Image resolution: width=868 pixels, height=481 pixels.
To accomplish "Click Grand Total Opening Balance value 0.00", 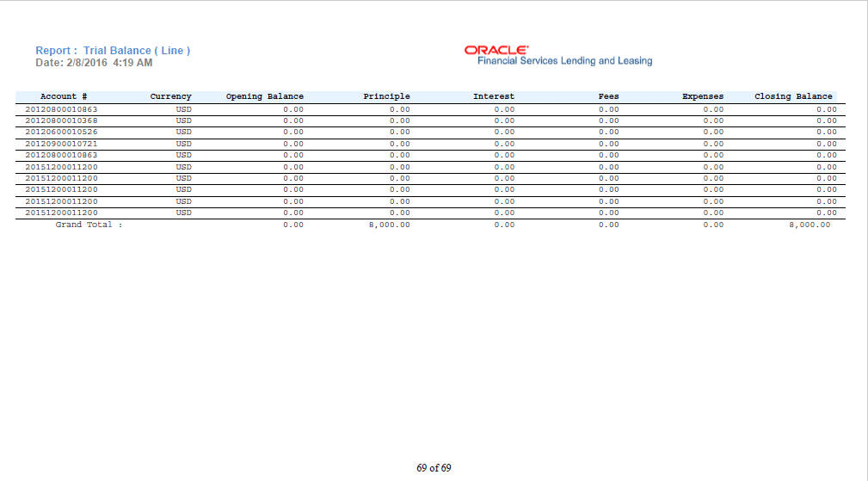I will coord(293,225).
